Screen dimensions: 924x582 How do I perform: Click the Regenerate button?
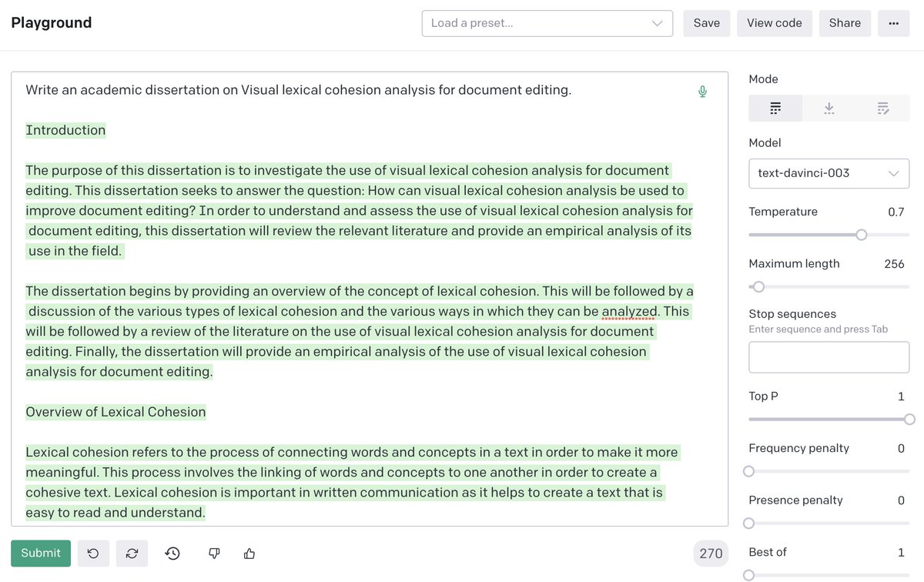(x=132, y=554)
